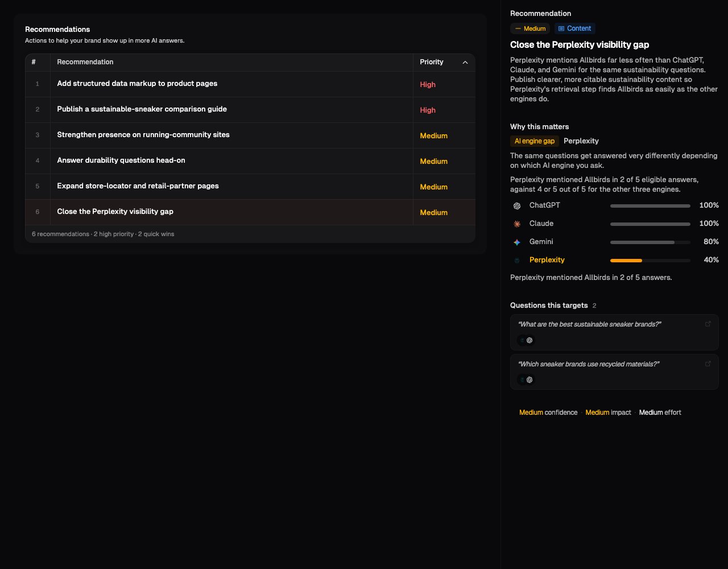Open 'Add structured data markup to product pages' row
The width and height of the screenshot is (728, 569).
250,84
